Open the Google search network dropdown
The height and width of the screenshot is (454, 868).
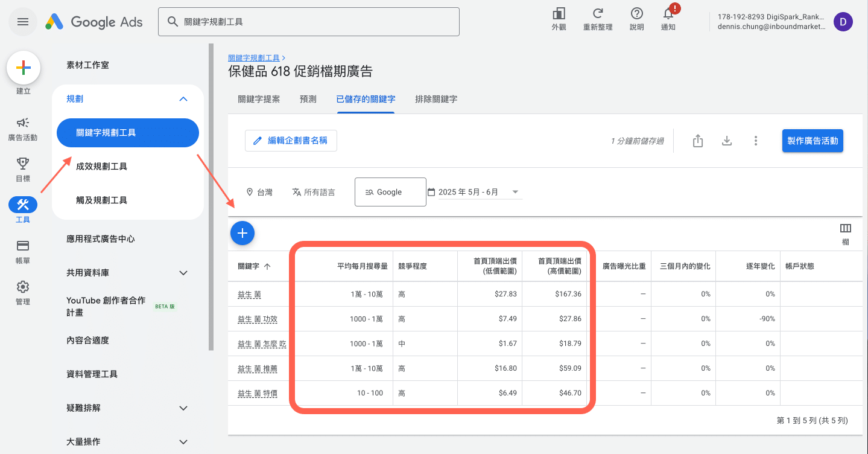click(x=390, y=192)
